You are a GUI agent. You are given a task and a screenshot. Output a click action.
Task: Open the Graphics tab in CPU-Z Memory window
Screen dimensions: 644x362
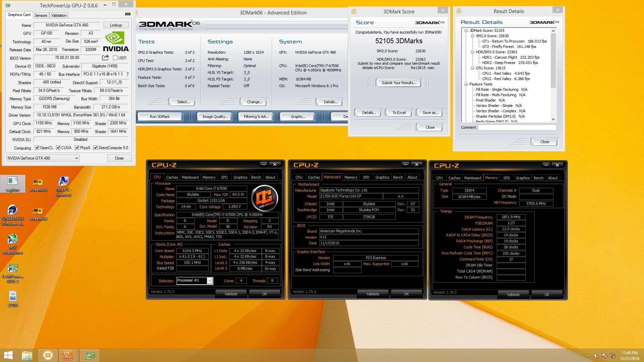click(x=523, y=178)
